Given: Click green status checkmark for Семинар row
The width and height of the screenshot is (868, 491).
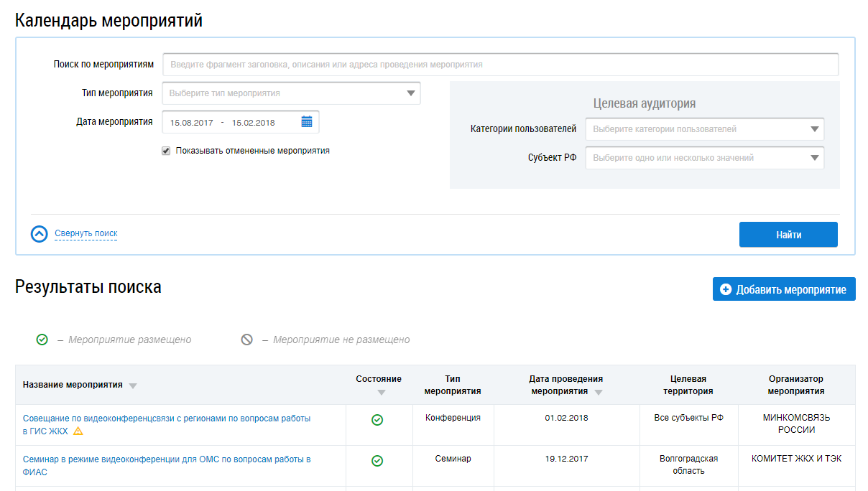Looking at the screenshot, I should click(377, 461).
